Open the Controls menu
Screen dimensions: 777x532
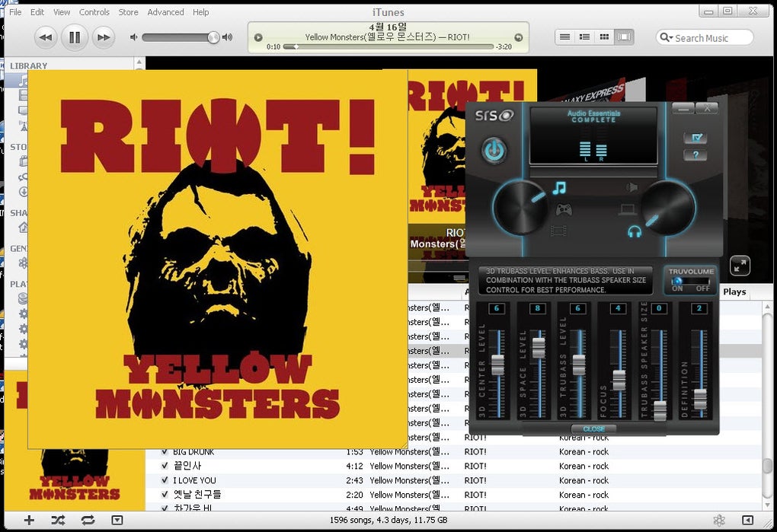pyautogui.click(x=94, y=12)
